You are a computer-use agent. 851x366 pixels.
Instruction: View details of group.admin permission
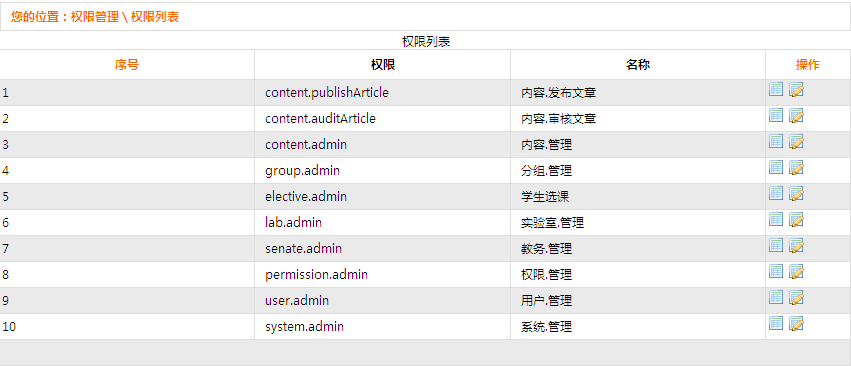776,168
